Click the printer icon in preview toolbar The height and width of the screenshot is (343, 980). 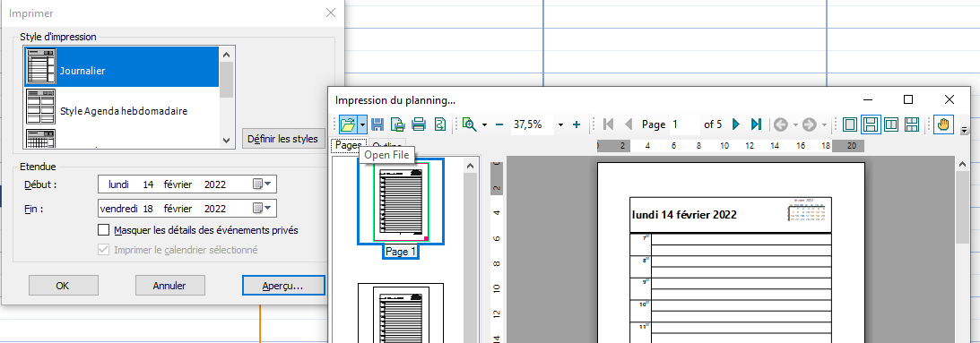[x=419, y=124]
